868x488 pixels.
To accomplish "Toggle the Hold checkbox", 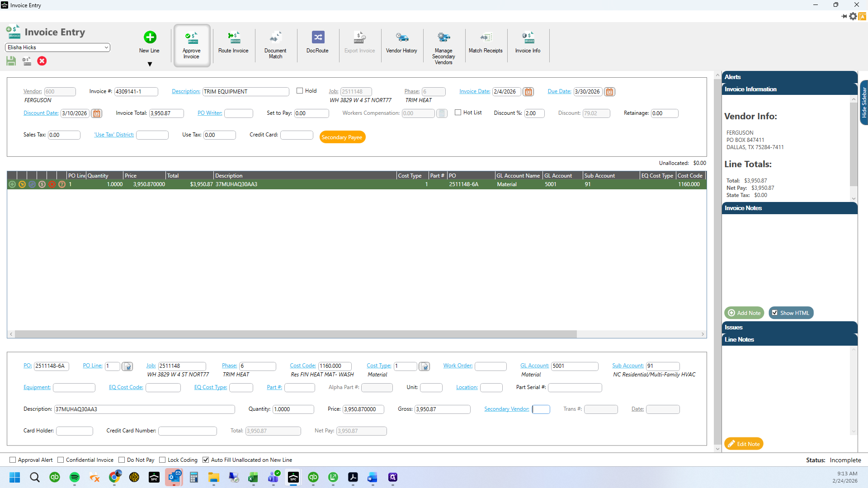I will click(299, 91).
